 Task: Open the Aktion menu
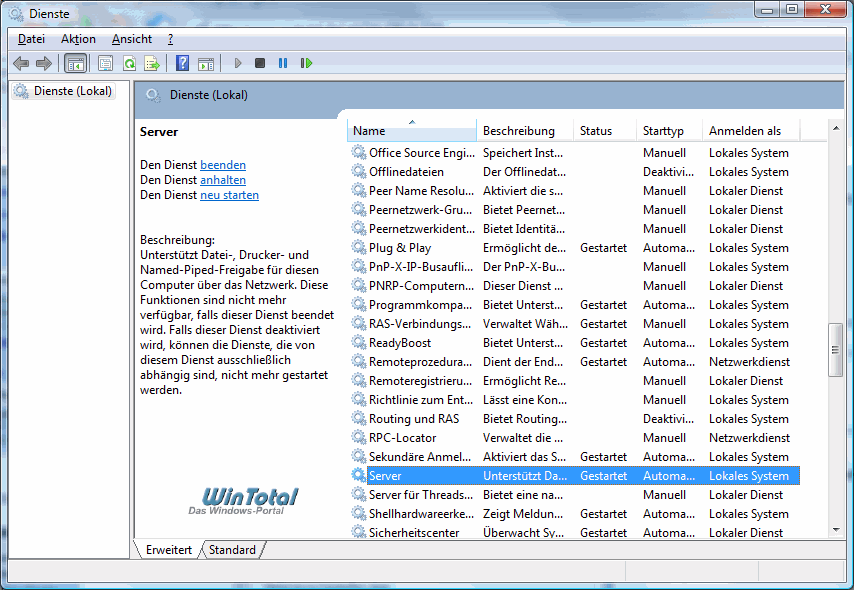pos(78,39)
